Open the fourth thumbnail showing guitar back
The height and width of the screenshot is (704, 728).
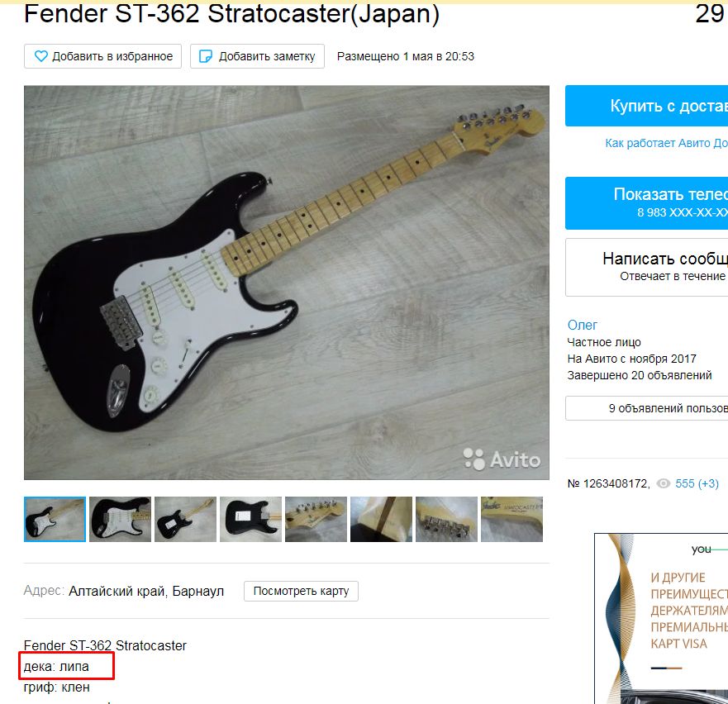coord(250,519)
